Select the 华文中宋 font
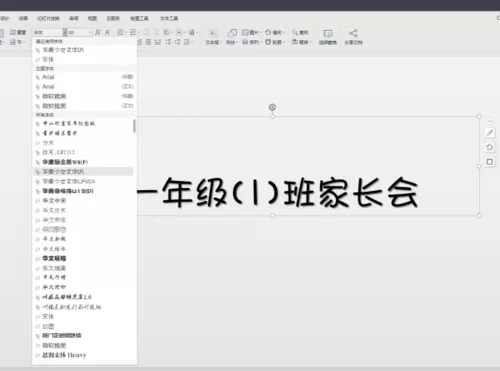The width and height of the screenshot is (500, 371). click(83, 201)
